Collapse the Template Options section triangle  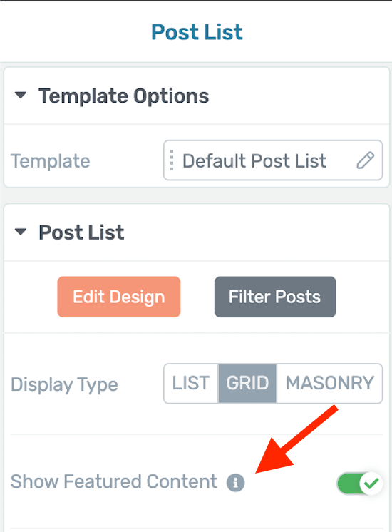21,96
